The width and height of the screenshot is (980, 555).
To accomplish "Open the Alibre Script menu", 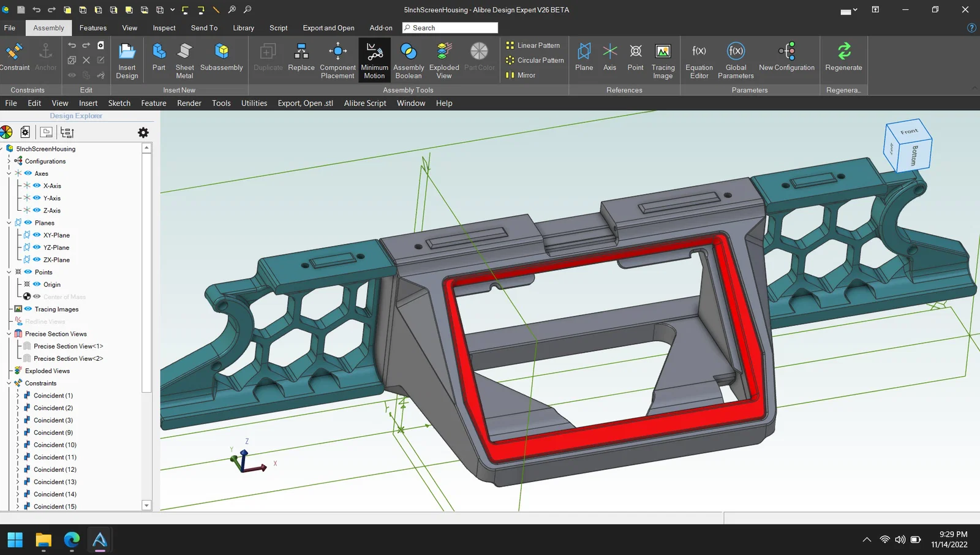I will pos(365,104).
